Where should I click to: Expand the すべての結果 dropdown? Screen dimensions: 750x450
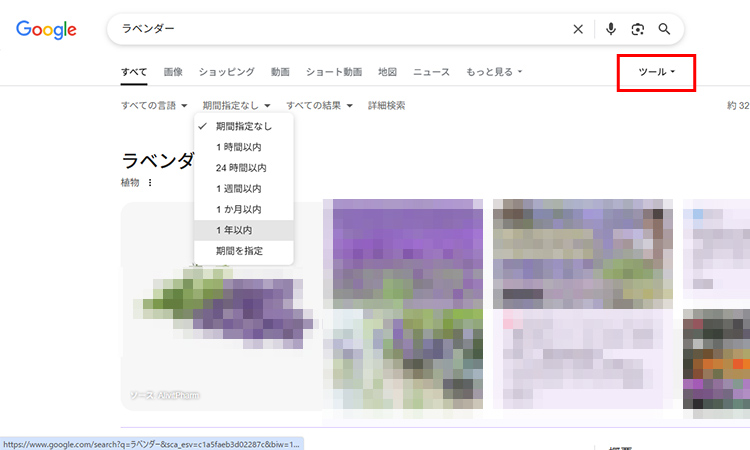click(319, 105)
